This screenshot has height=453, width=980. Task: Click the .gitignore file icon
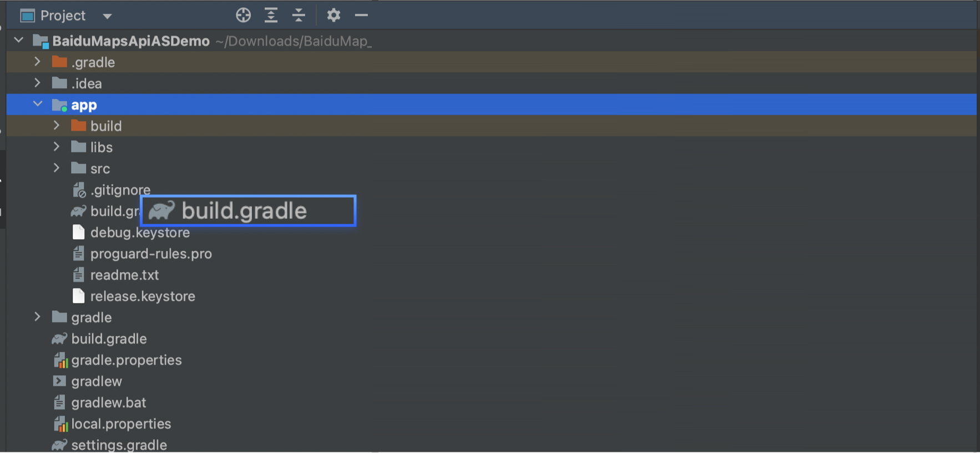pos(79,190)
